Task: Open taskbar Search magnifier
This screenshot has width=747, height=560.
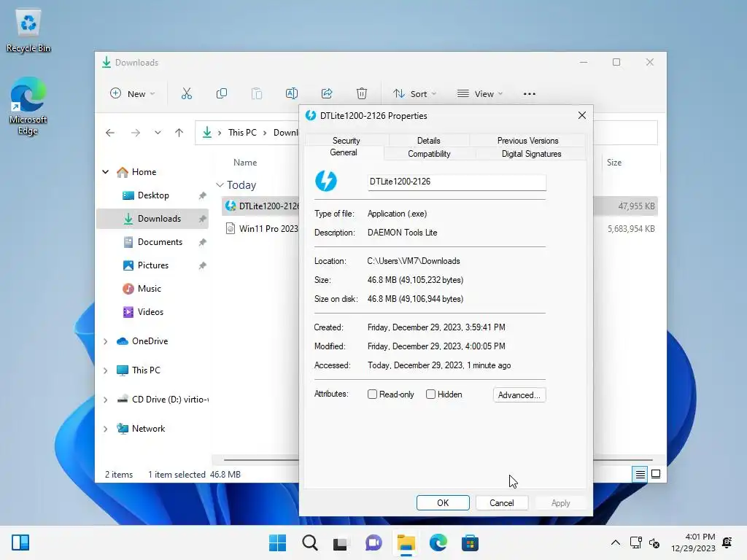Action: [x=309, y=542]
